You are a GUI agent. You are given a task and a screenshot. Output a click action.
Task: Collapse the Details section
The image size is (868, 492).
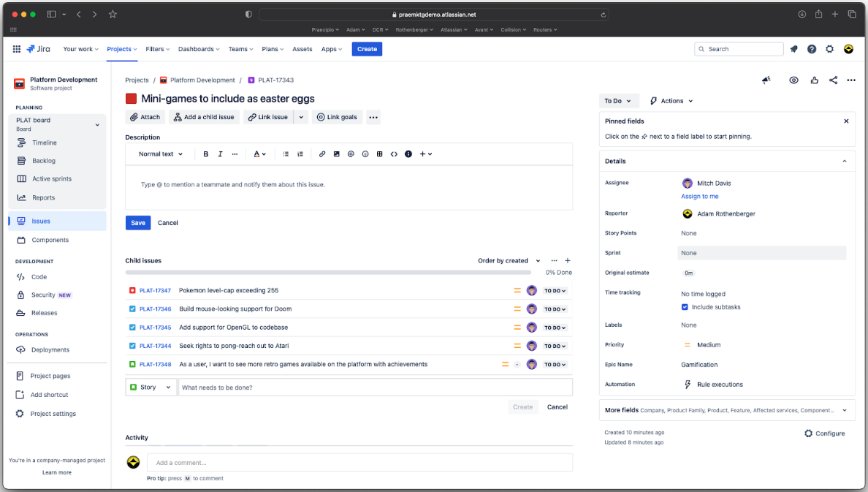pos(844,162)
